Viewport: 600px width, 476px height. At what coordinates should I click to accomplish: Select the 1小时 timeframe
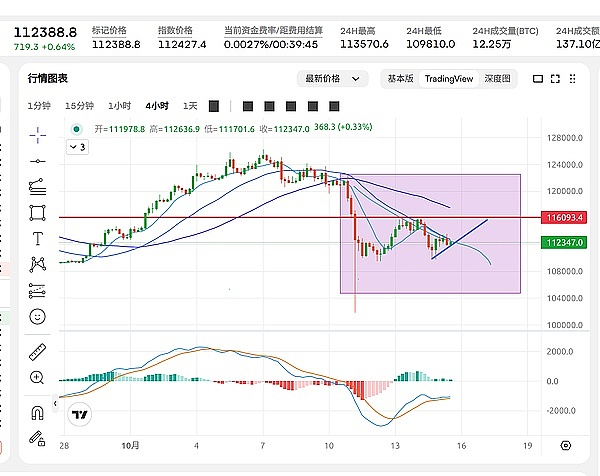[x=121, y=105]
